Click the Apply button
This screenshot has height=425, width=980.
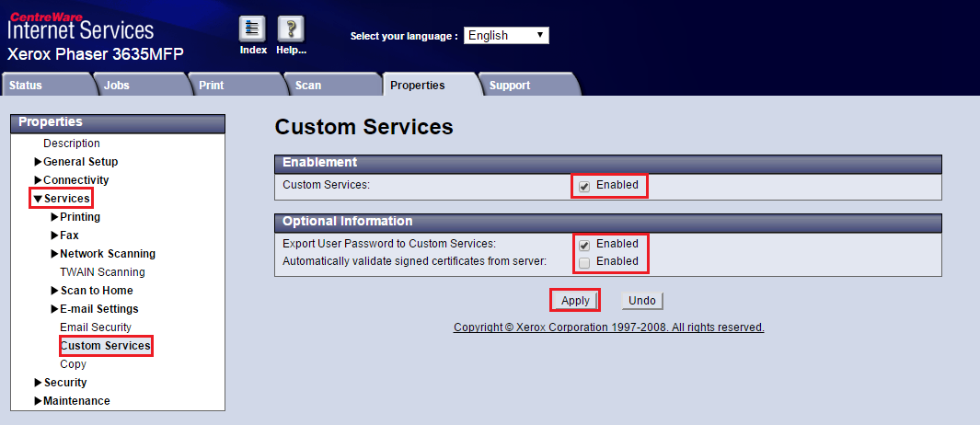tap(575, 301)
